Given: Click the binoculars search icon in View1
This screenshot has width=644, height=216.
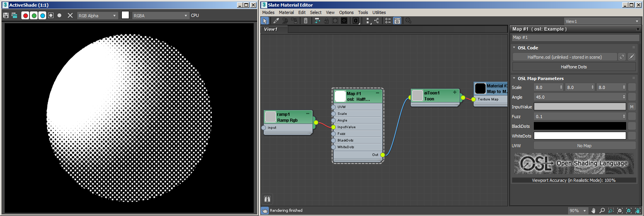Looking at the screenshot, I should pos(267,199).
